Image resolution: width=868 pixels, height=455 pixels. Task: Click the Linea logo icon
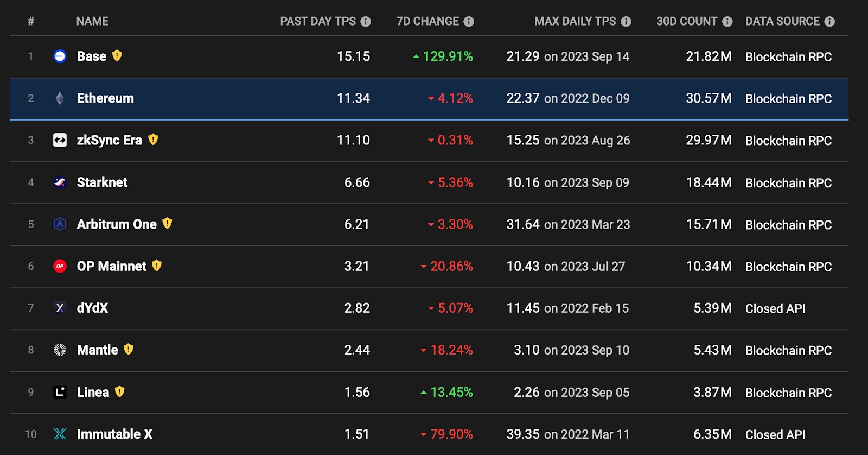pyautogui.click(x=60, y=392)
